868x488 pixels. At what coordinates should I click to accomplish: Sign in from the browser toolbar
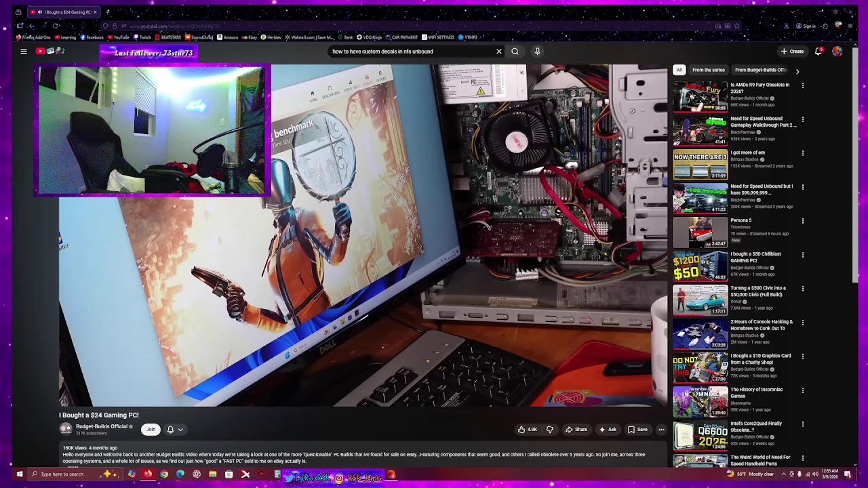(806, 26)
